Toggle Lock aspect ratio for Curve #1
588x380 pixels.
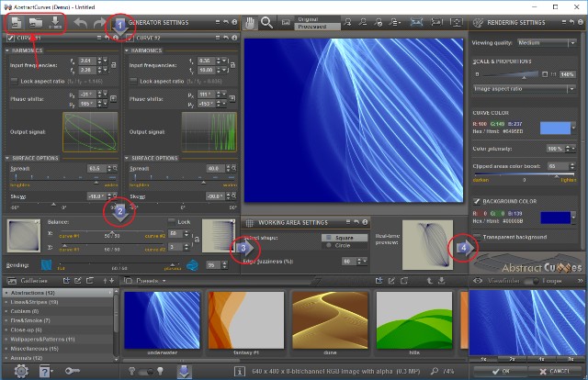coord(15,81)
